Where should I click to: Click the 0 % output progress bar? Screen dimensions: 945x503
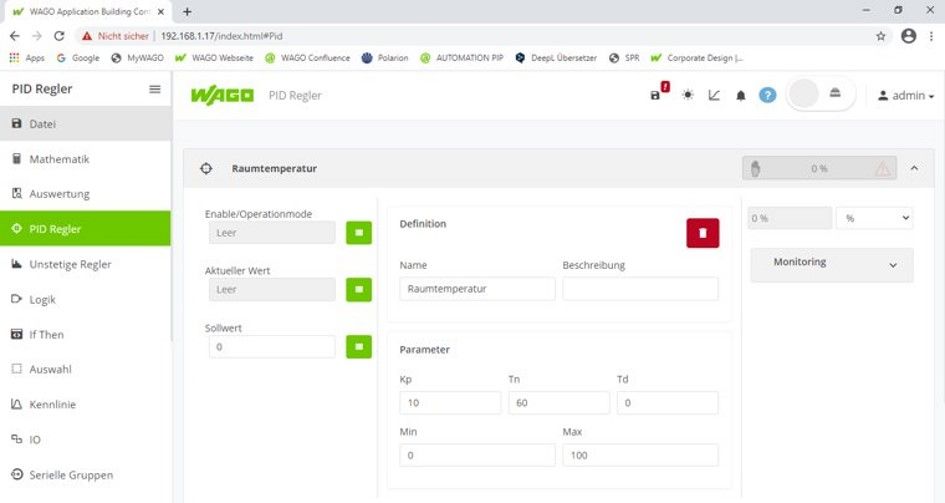click(x=819, y=168)
